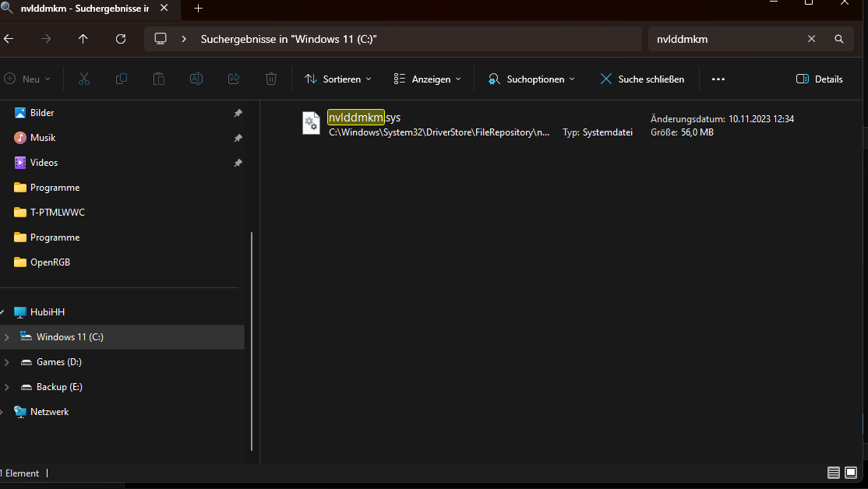Click the '1 Element' status text
This screenshot has height=489, width=868.
[20, 473]
